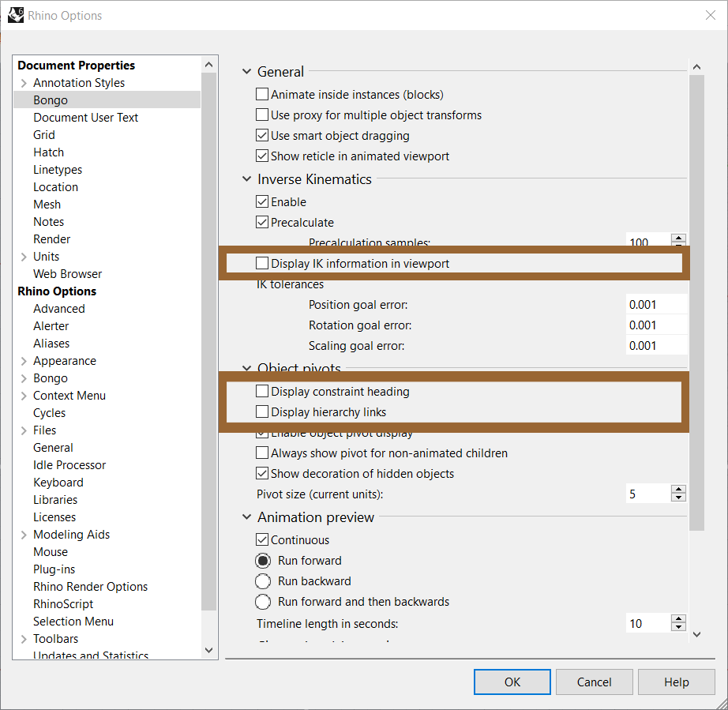Collapse the Inverse Kinematics section
The width and height of the screenshot is (728, 710).
pos(246,178)
